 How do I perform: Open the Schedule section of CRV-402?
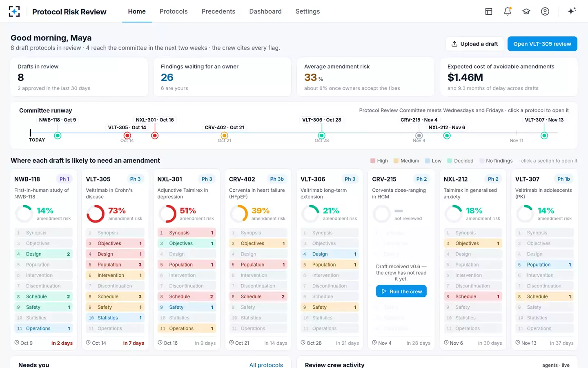(258, 296)
